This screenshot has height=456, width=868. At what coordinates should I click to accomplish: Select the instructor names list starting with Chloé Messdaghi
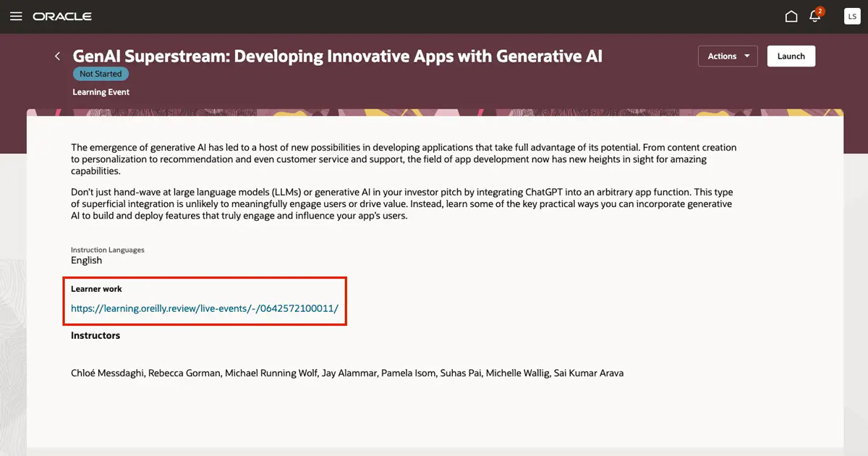[x=347, y=373]
